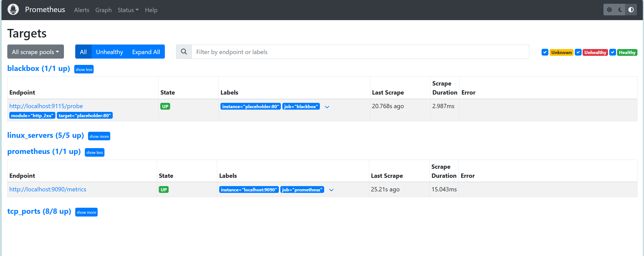
Task: Click the Prometheus brand title
Action: pos(45,10)
